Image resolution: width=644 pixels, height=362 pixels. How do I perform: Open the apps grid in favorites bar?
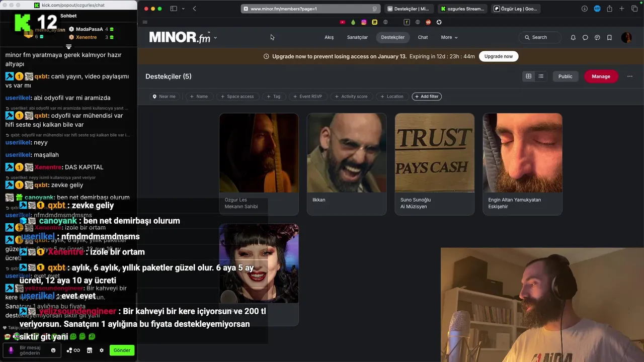145,22
